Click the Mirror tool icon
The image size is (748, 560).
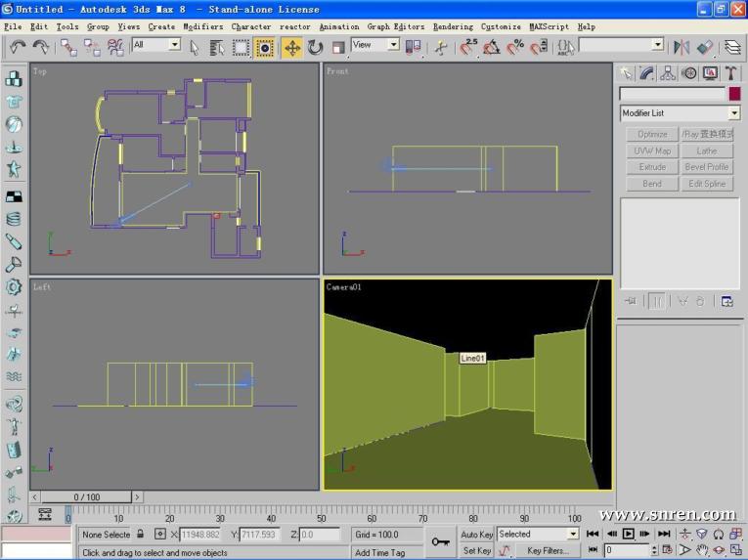[681, 47]
